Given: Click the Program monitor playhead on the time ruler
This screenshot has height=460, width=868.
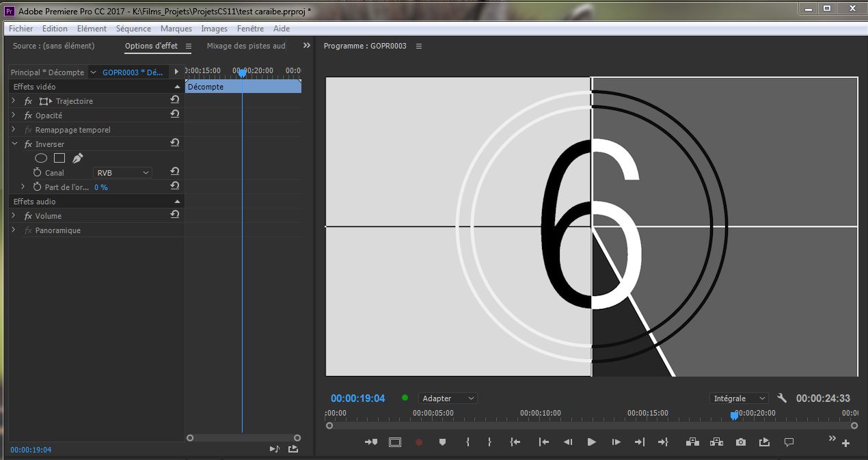Looking at the screenshot, I should pos(734,415).
